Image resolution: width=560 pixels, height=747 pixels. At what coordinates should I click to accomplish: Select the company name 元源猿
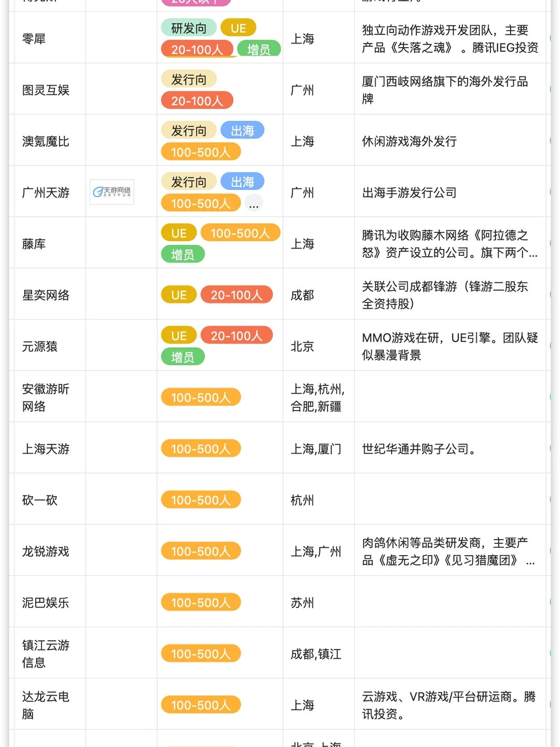coord(40,347)
